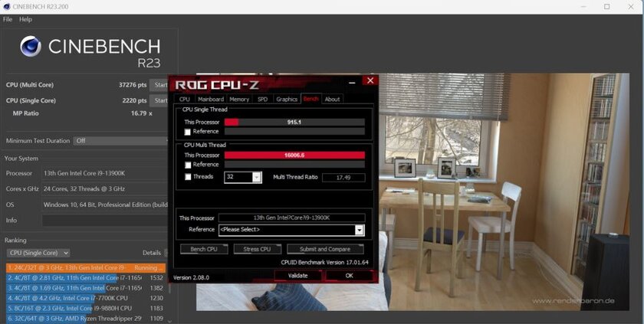This screenshot has height=324, width=644.
Task: Select ranking row 3 i7-1165 at 1.69 GHz
Action: coord(85,288)
